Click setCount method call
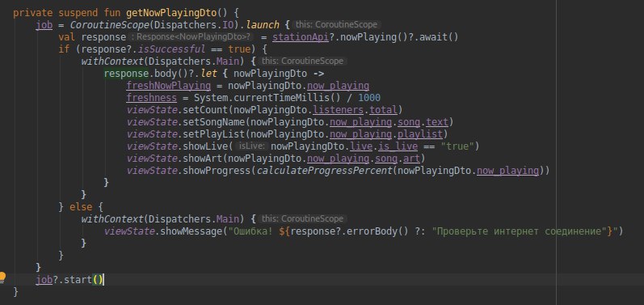This screenshot has height=305, width=644. point(206,110)
